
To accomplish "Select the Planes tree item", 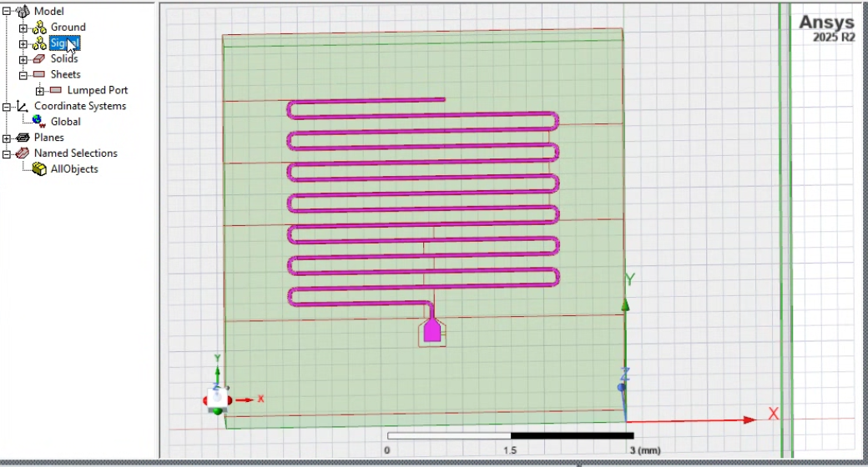I will pos(48,138).
